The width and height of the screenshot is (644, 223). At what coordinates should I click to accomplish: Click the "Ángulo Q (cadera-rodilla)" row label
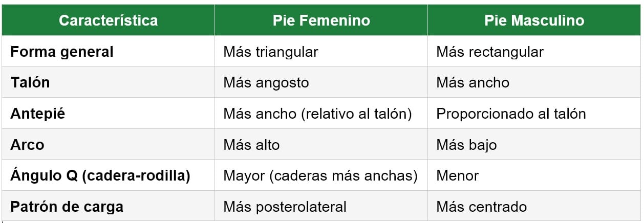point(100,175)
